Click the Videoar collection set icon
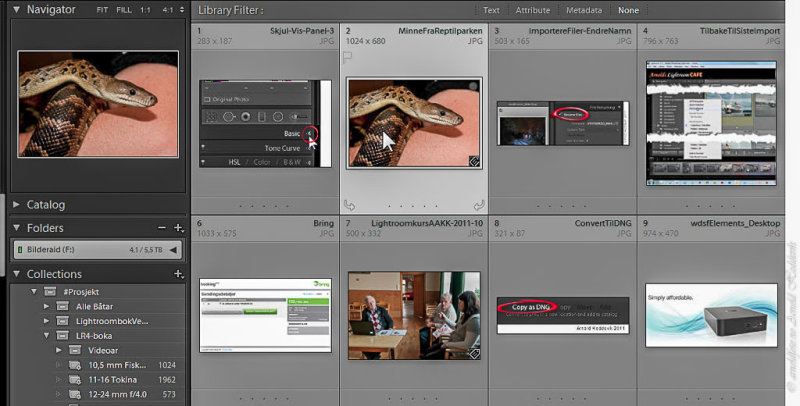The height and width of the screenshot is (406, 800). [75, 350]
